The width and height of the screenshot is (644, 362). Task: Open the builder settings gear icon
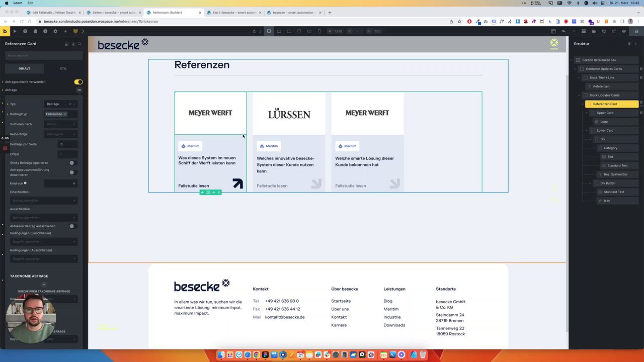(55, 31)
